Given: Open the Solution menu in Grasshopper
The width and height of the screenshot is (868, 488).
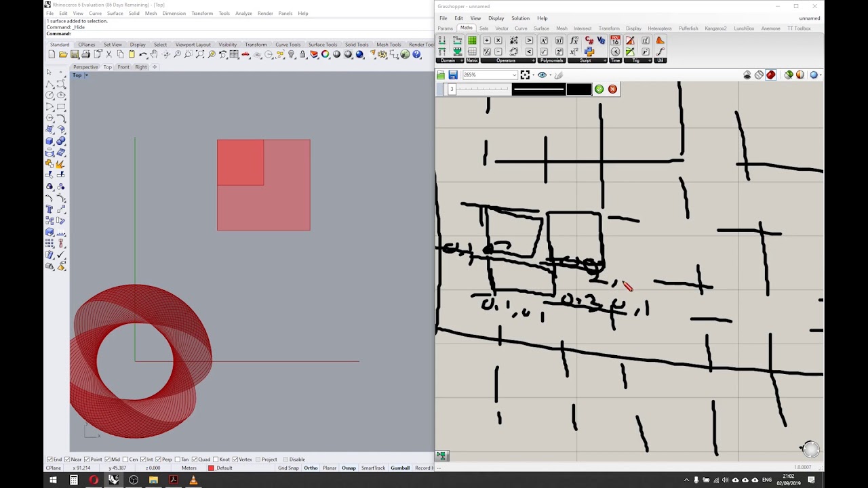Looking at the screenshot, I should [x=520, y=18].
